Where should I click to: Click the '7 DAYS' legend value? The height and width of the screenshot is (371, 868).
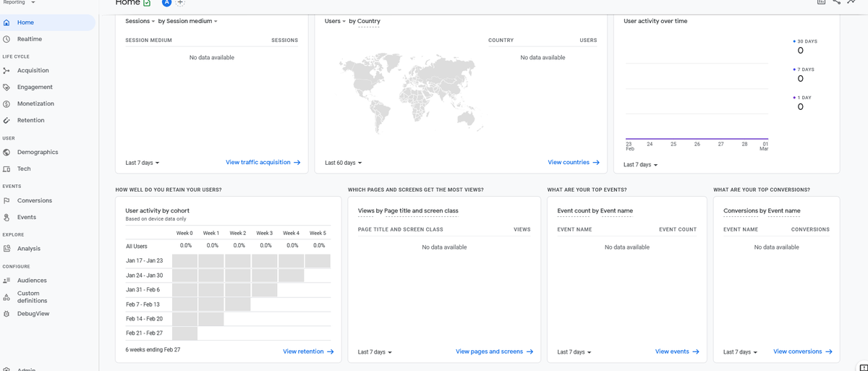pyautogui.click(x=800, y=79)
